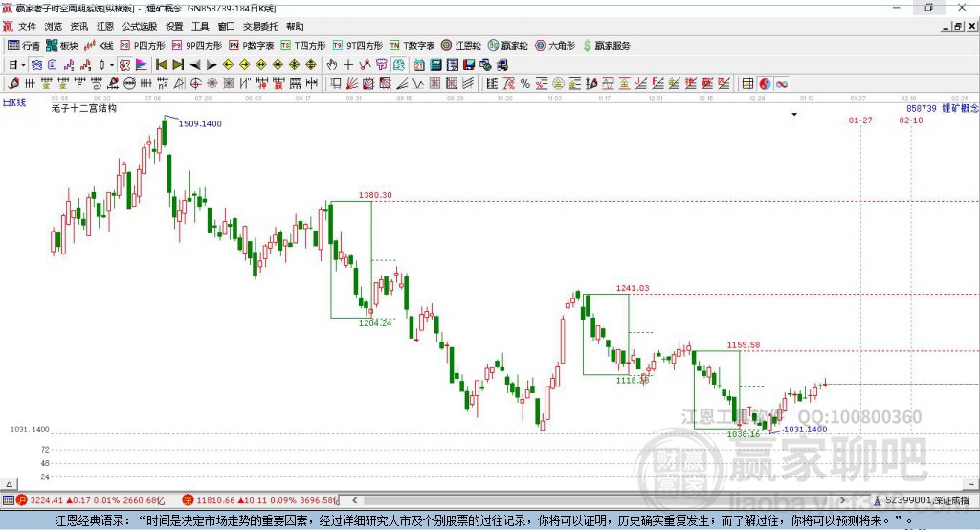980x530 pixels.
Task: Toggle the pressed red pattern icon
Action: click(x=124, y=65)
